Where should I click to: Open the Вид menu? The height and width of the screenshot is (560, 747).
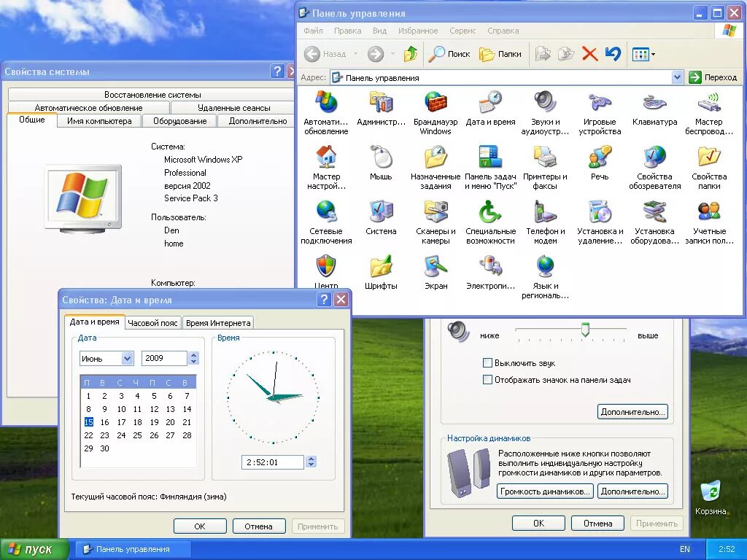click(x=379, y=31)
